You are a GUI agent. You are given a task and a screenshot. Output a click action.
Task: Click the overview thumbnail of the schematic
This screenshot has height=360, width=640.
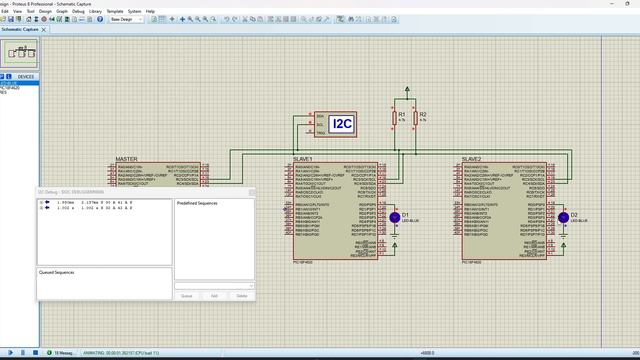coord(19,53)
